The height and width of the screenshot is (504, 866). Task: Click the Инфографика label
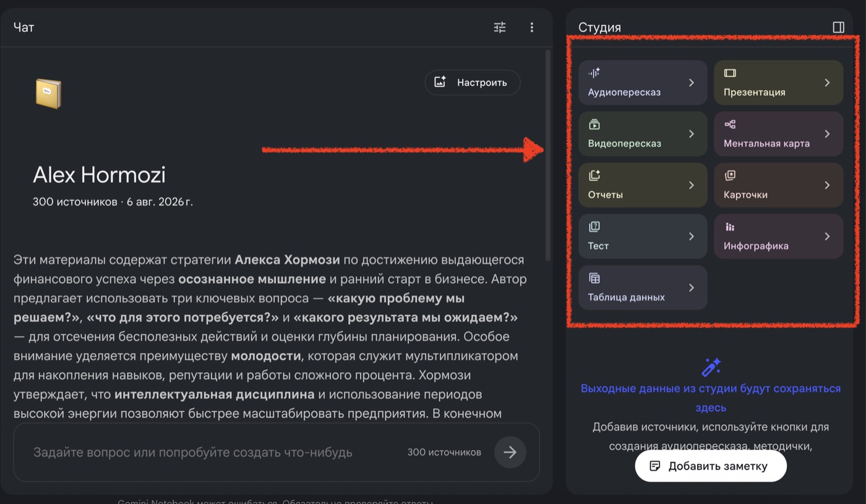coord(756,246)
